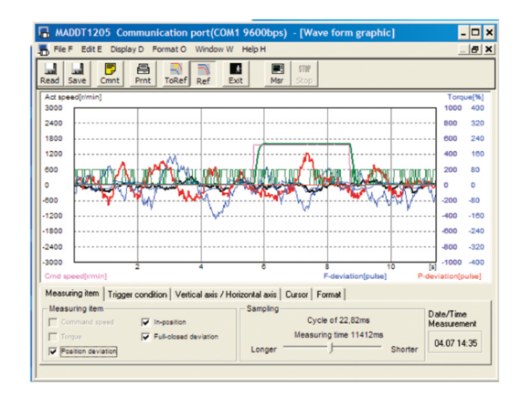
Task: Switch to the Trigger condition tab
Action: click(x=137, y=295)
